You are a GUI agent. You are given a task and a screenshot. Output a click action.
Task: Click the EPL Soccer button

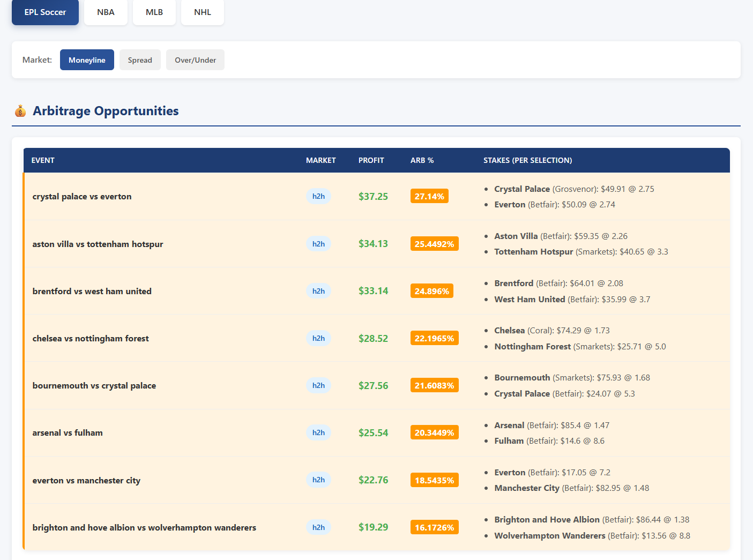click(x=45, y=12)
